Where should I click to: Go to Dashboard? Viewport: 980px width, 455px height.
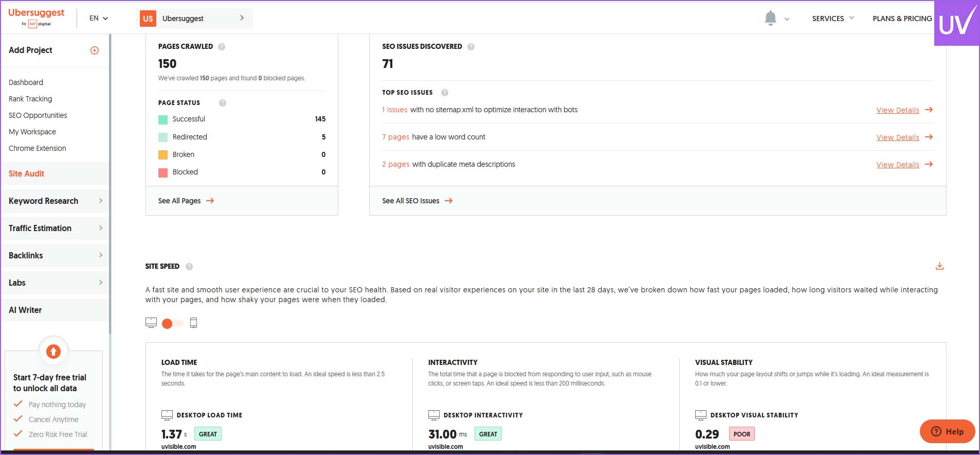(26, 82)
